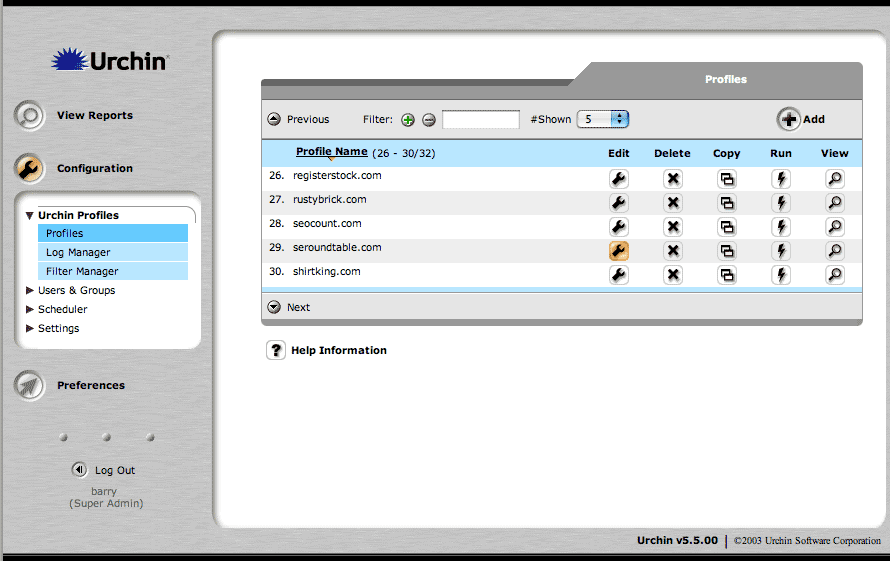Viewport: 890px width, 561px height.
Task: Click the highlighted Edit wrench for seroundtable.com
Action: click(x=619, y=251)
